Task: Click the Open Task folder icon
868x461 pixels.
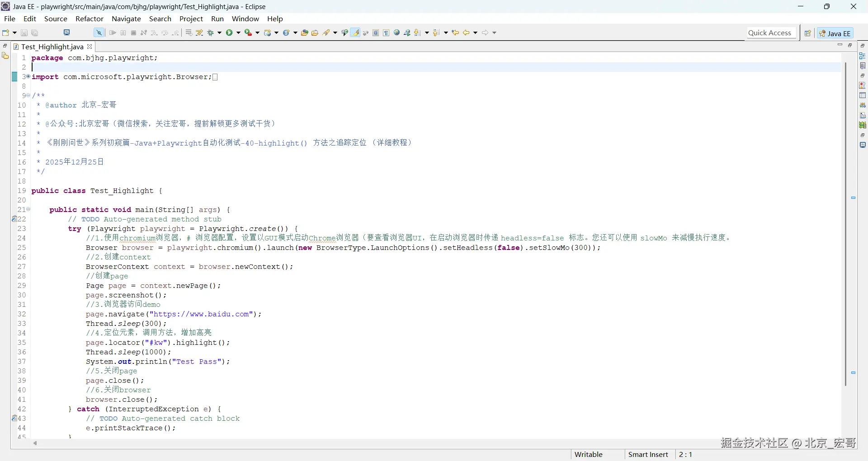Action: point(315,33)
